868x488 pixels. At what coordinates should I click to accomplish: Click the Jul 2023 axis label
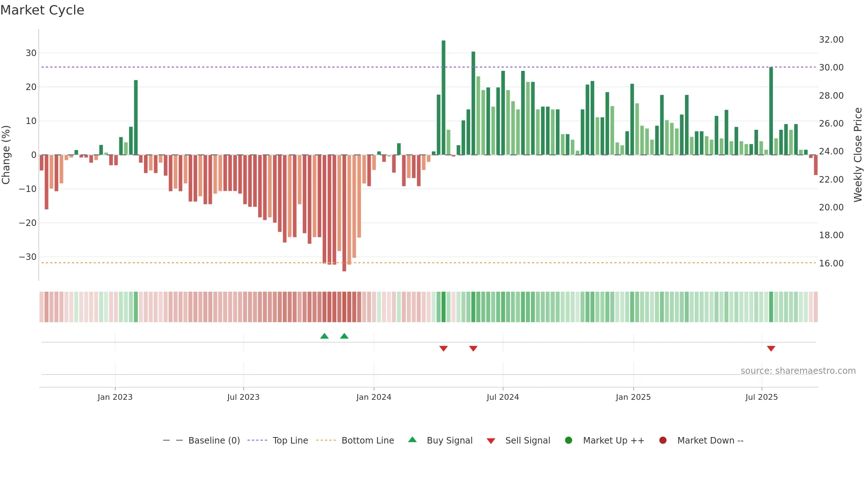point(243,397)
